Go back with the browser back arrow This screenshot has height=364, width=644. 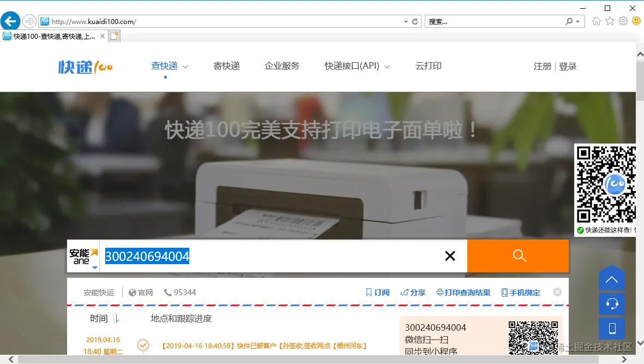(x=10, y=21)
